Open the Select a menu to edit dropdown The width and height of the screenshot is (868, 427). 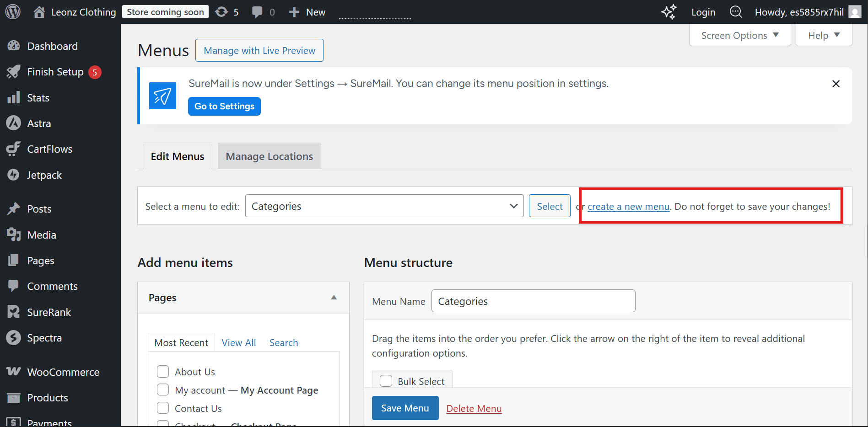coord(384,206)
